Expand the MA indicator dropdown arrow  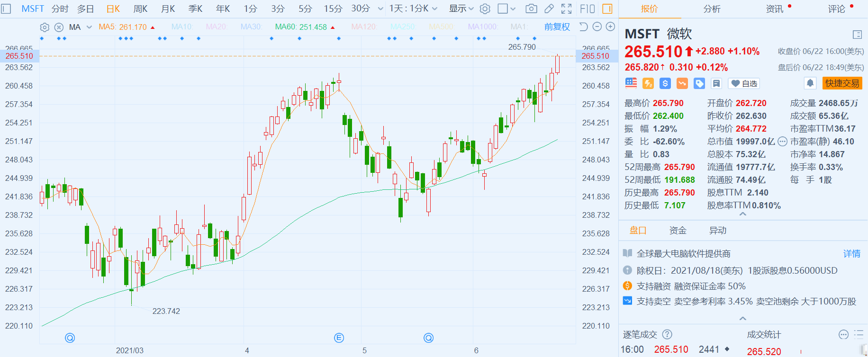pos(89,27)
